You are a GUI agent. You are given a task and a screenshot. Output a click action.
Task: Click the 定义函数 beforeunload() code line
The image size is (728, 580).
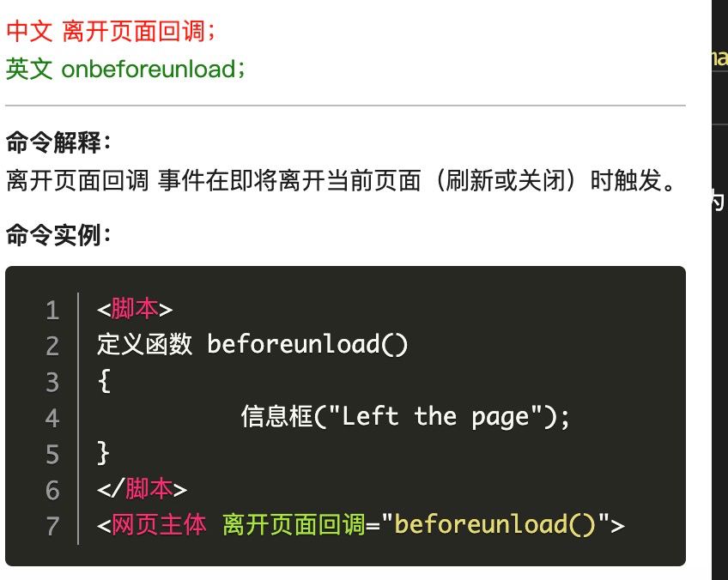tap(252, 345)
